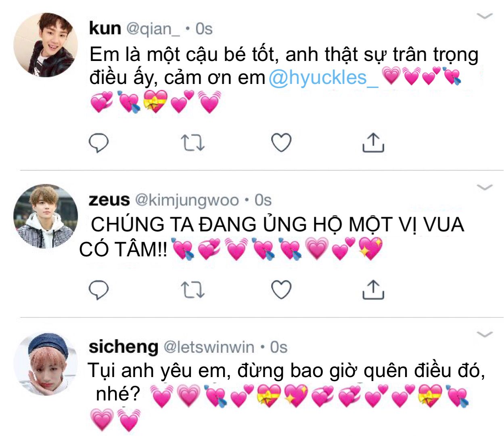Open sicheng's profile picture

(x=46, y=363)
